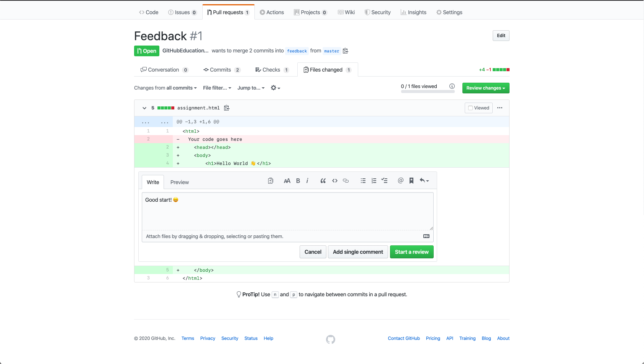Open GitHubEducation author link
Viewport: 644px width, 364px height.
click(x=185, y=51)
